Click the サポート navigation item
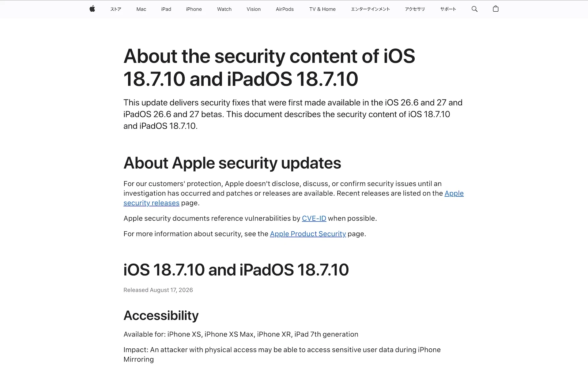This screenshot has width=588, height=368. point(448,9)
